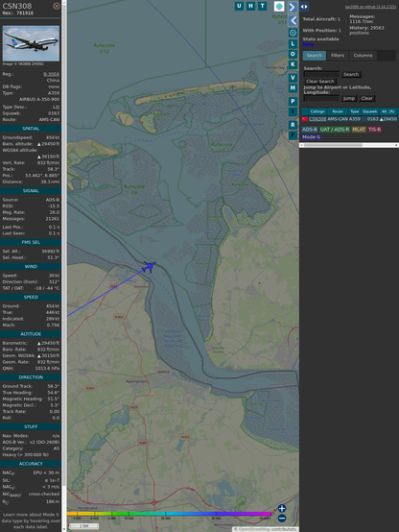
Task: Click the Pos. value 53.462°, 6.885°
Action: pos(42,176)
